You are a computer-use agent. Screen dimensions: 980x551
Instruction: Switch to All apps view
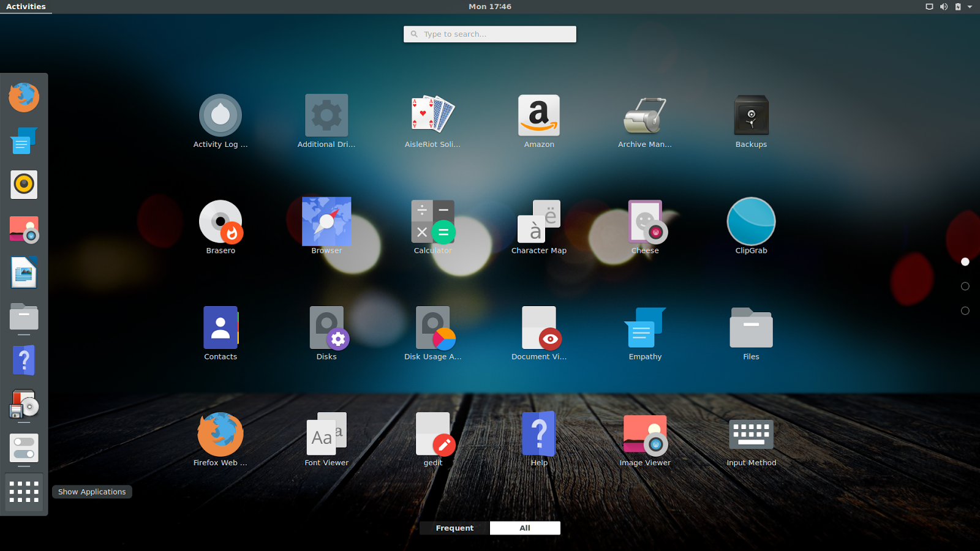click(x=525, y=528)
